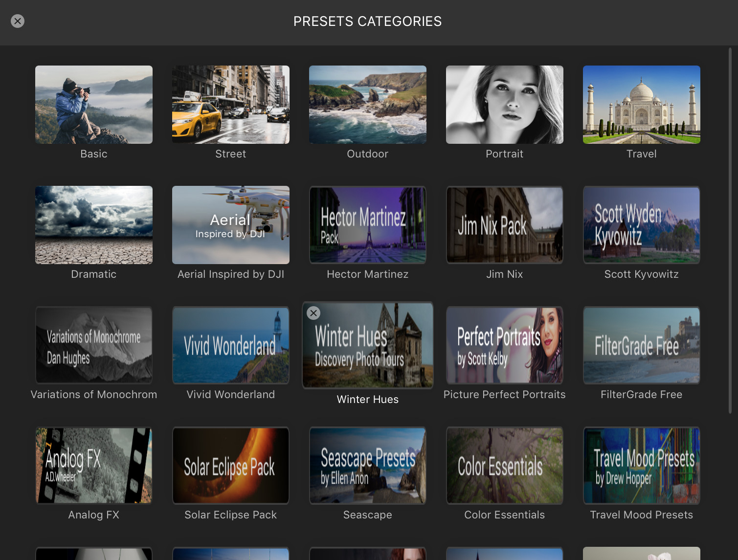The width and height of the screenshot is (738, 560).
Task: Open the Scott Wyden Kyvowitz thumbnail
Action: pos(642,225)
